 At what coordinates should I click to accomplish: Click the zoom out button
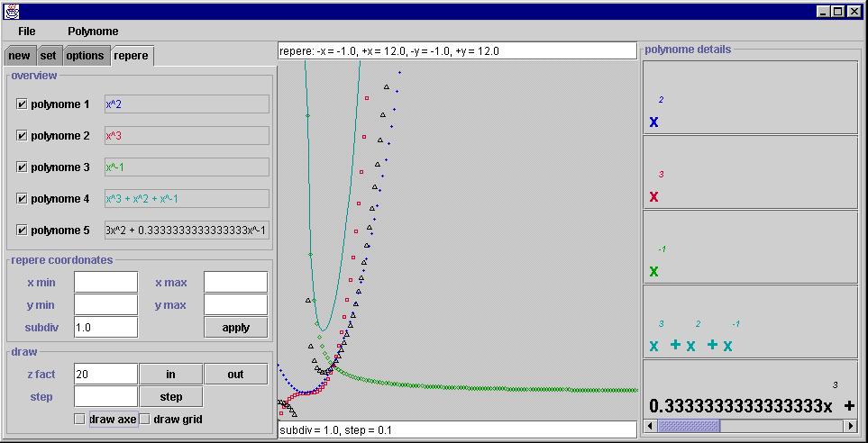coord(235,374)
